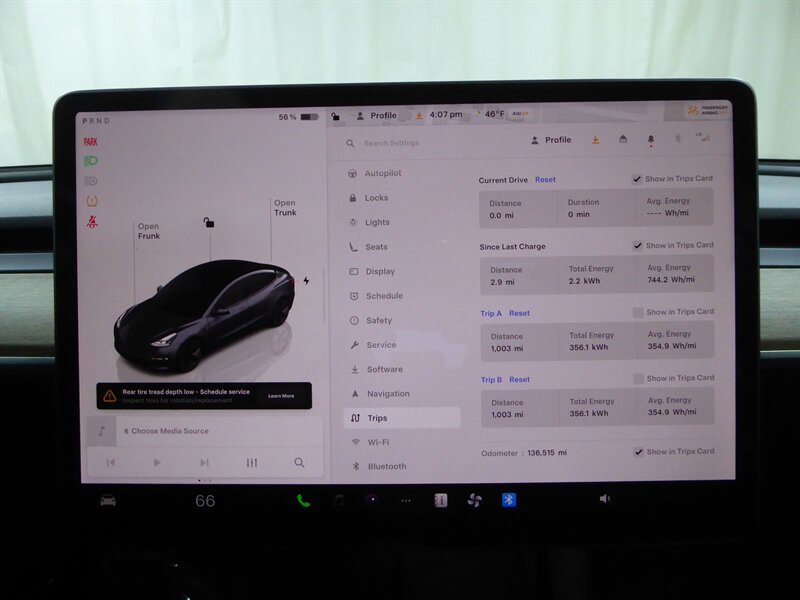This screenshot has width=800, height=600.
Task: Tap the 46°F outside temperature
Action: (x=494, y=114)
